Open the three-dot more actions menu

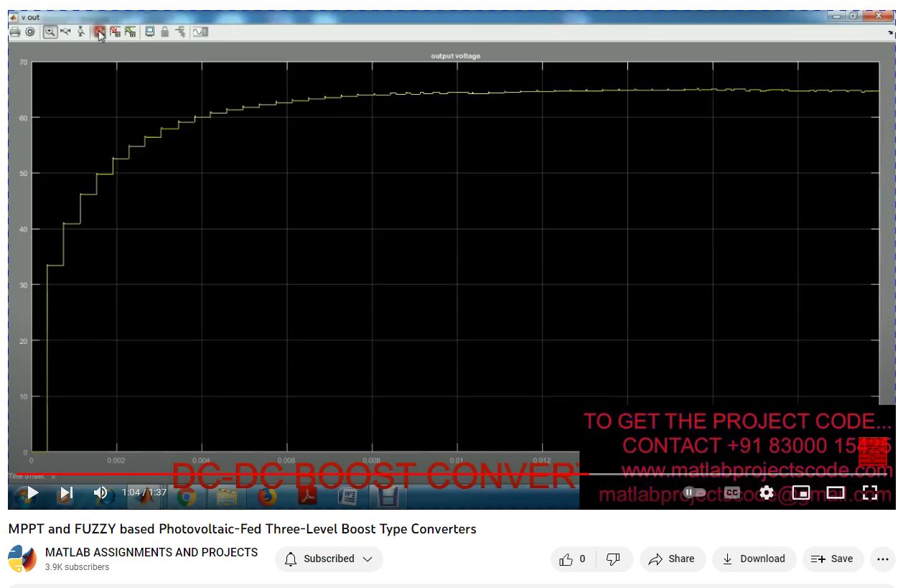coord(882,559)
